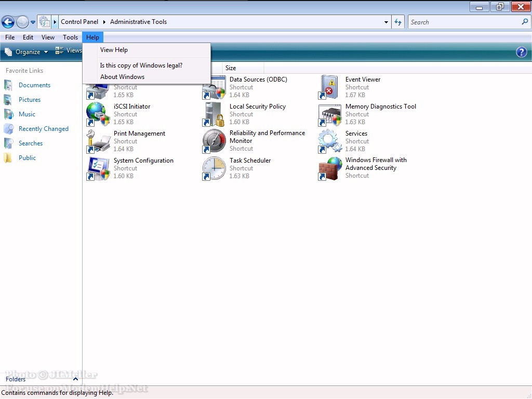
Task: Click the Documents folder icon
Action: pyautogui.click(x=8, y=85)
